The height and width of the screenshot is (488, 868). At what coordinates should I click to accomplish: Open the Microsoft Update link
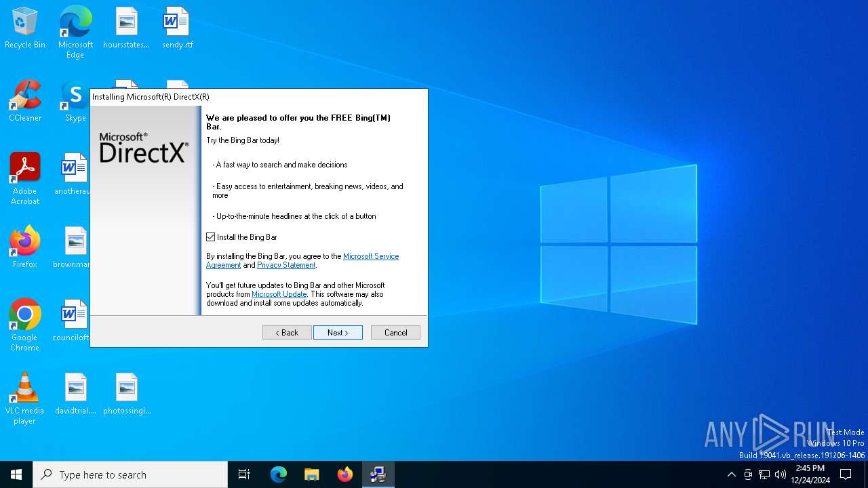coord(279,294)
